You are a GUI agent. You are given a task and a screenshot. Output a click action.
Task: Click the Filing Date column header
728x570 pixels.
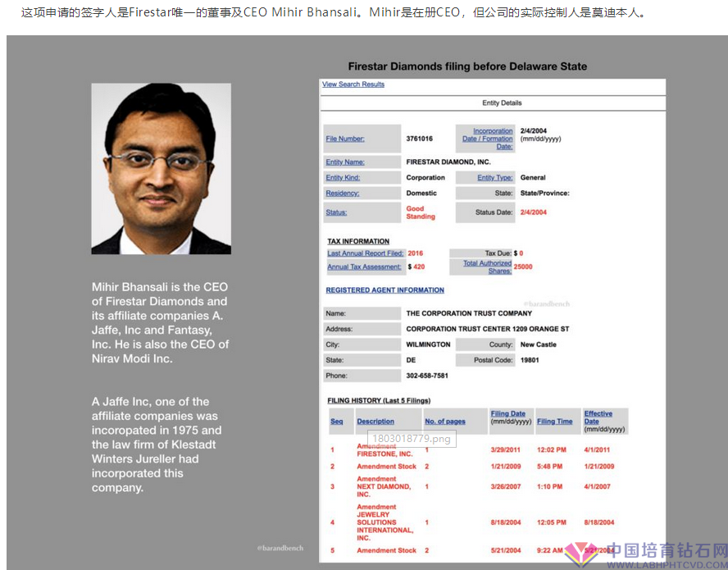click(508, 413)
